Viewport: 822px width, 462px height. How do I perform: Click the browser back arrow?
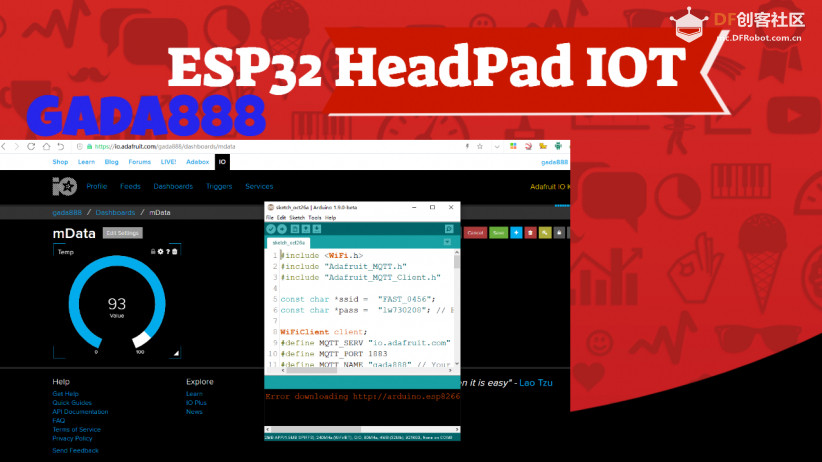pyautogui.click(x=4, y=147)
